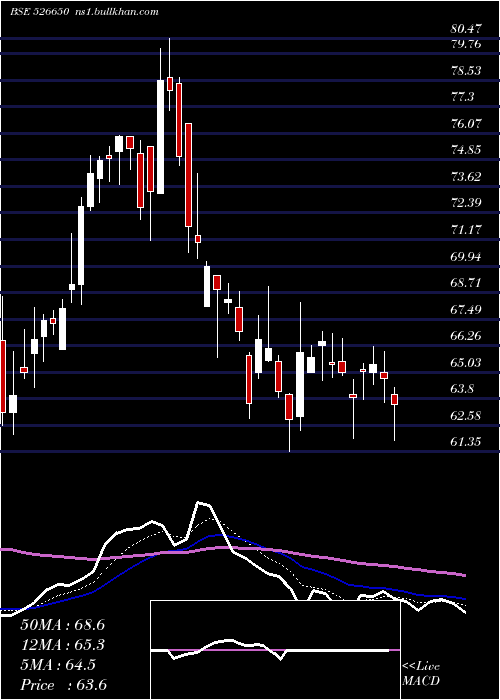Click the 63.8 price axis label

(x=463, y=389)
